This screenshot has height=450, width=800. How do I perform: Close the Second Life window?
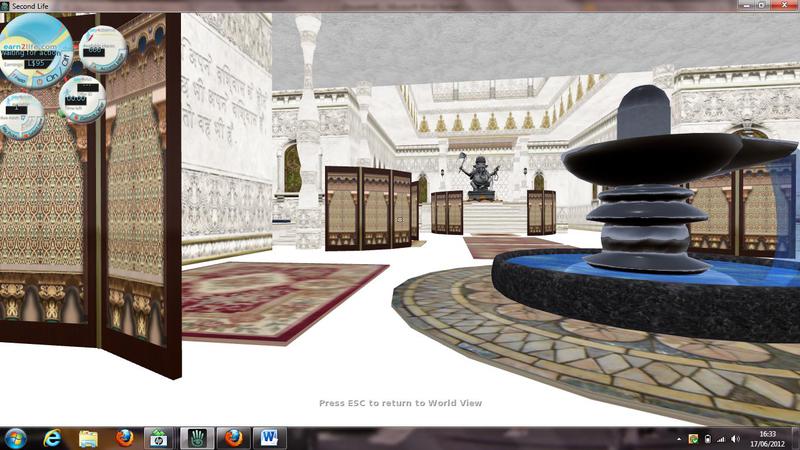pos(784,5)
